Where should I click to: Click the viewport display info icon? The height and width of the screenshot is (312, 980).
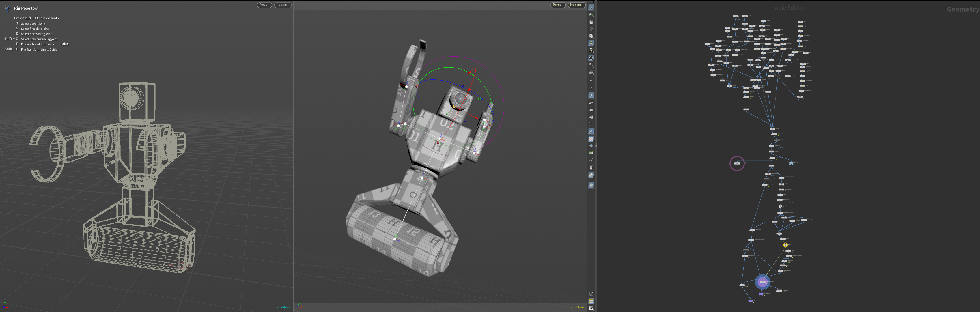pyautogui.click(x=591, y=294)
